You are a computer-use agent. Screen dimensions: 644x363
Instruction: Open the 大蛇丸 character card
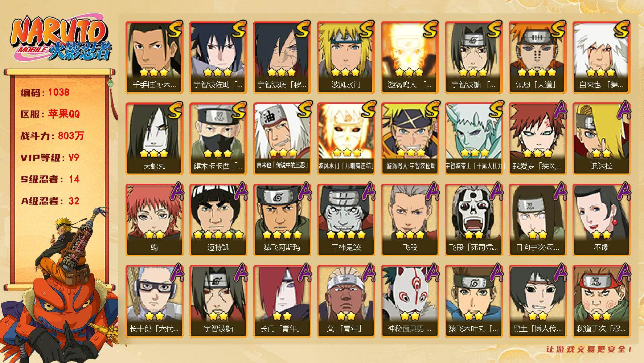[x=154, y=138]
